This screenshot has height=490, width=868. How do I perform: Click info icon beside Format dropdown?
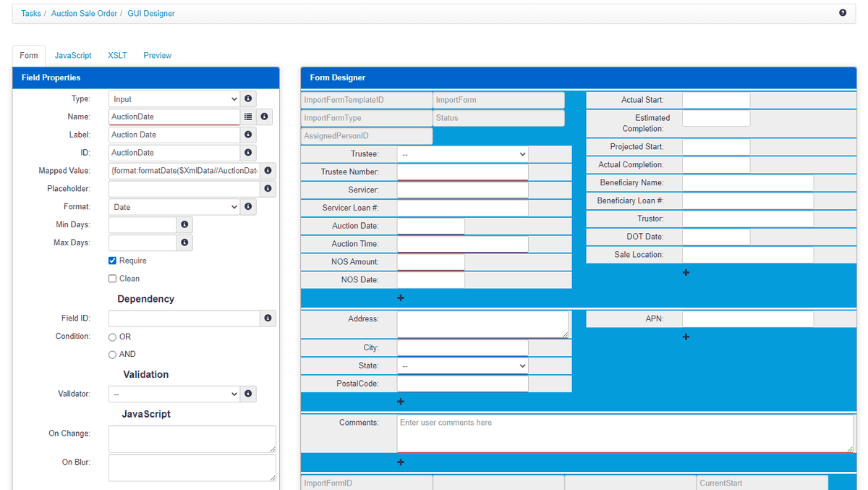tap(248, 207)
